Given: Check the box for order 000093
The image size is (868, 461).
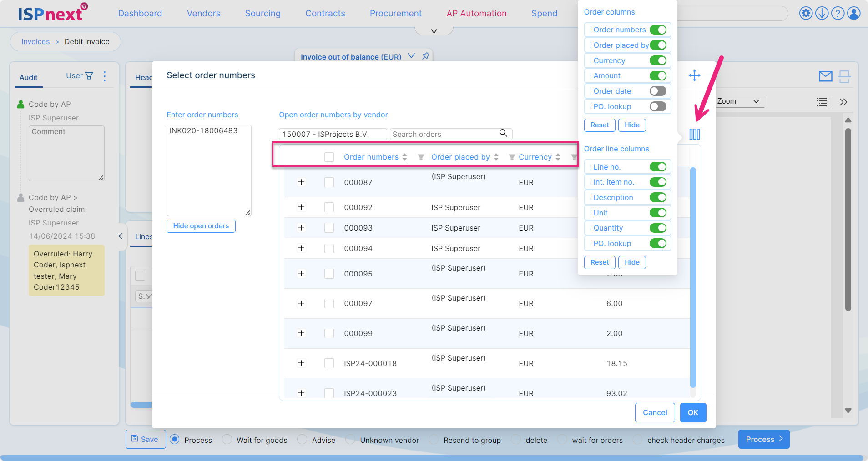Looking at the screenshot, I should pyautogui.click(x=329, y=228).
